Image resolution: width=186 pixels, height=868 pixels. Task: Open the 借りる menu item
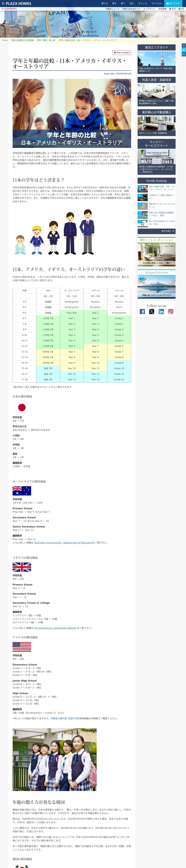pos(105,3)
